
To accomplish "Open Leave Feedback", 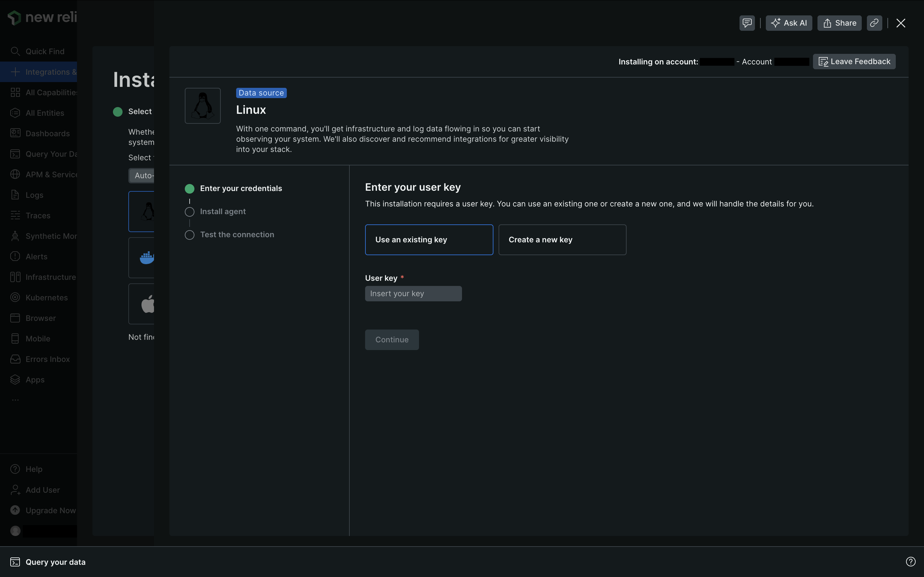I will 854,62.
